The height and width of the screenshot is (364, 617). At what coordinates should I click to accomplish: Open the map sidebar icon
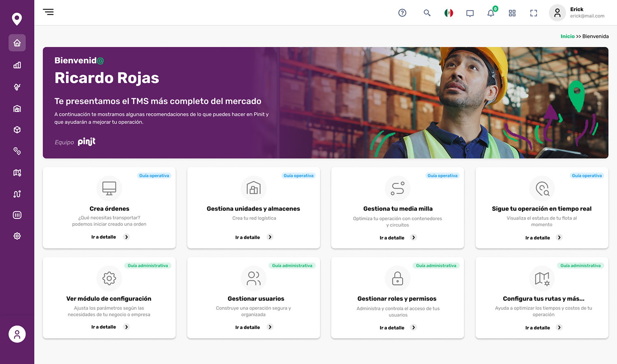pyautogui.click(x=17, y=173)
